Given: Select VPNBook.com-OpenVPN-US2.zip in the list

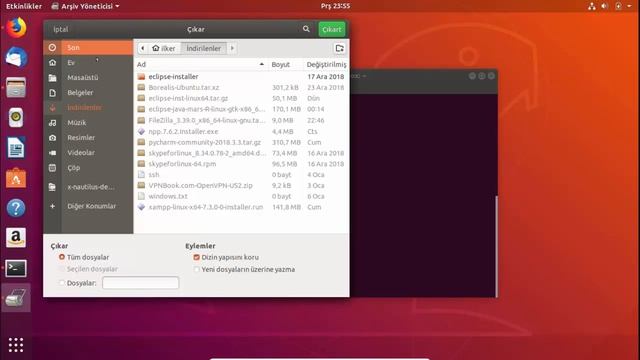Looking at the screenshot, I should (241, 185).
